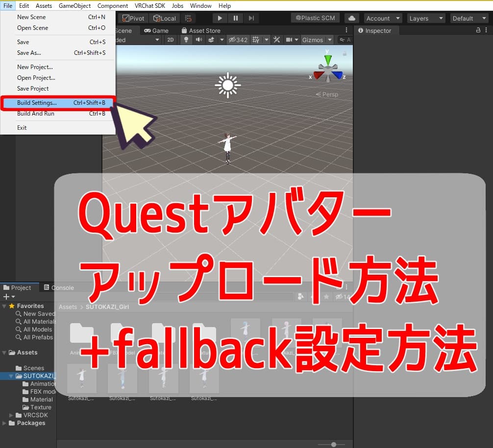This screenshot has width=493, height=448.
Task: Choose Save Project from File menu
Action: coord(58,89)
